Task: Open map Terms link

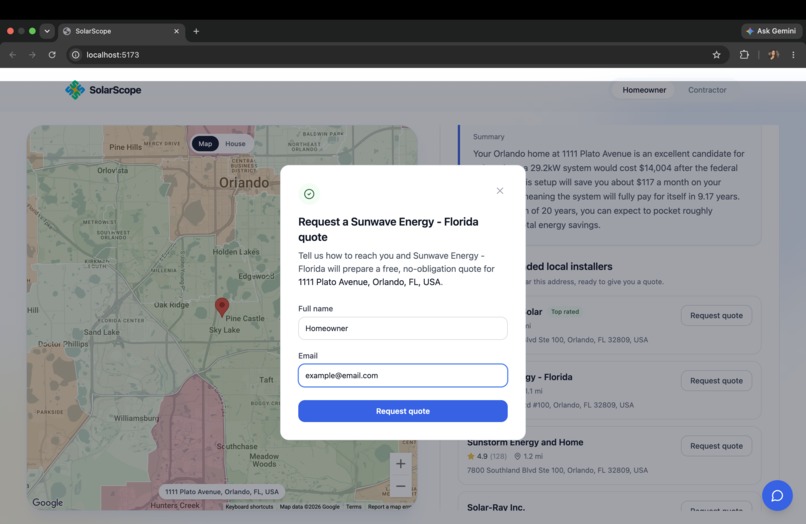Action: click(354, 507)
